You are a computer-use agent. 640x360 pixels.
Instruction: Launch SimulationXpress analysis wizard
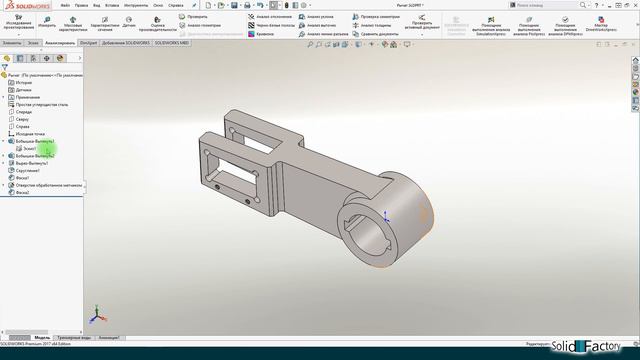click(491, 26)
